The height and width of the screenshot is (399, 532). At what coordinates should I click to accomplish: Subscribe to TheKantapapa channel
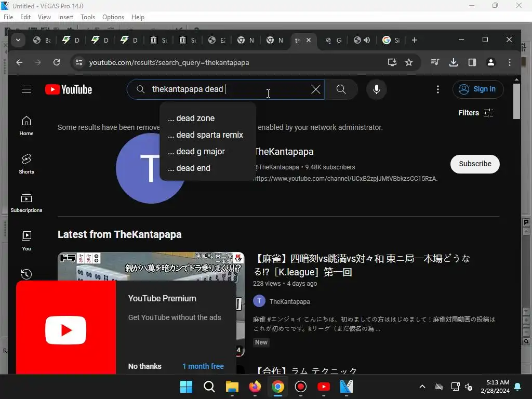475,164
